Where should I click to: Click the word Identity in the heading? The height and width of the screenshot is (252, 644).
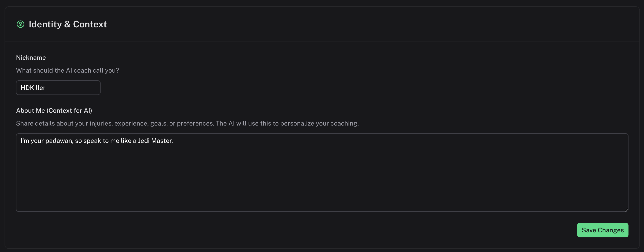(45, 24)
